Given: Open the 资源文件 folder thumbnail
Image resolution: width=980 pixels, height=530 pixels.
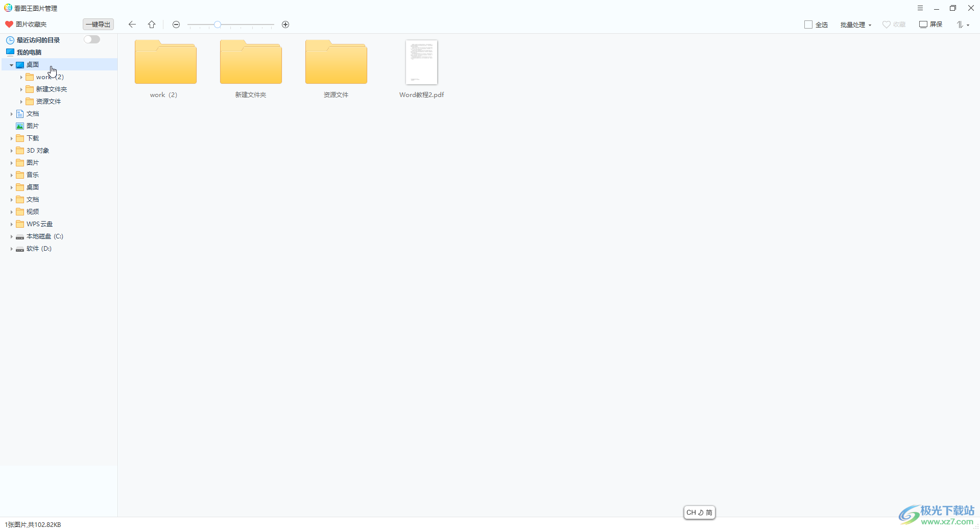Looking at the screenshot, I should click(336, 62).
